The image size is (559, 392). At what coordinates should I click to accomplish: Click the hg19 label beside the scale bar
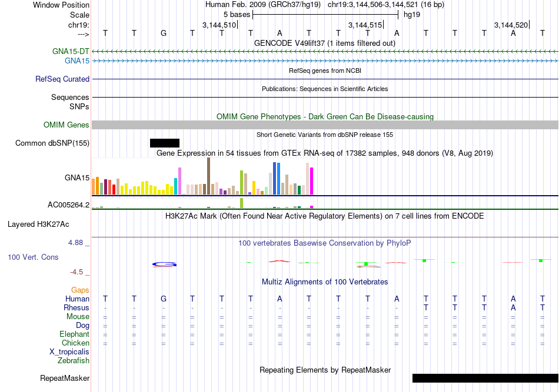[x=412, y=15]
